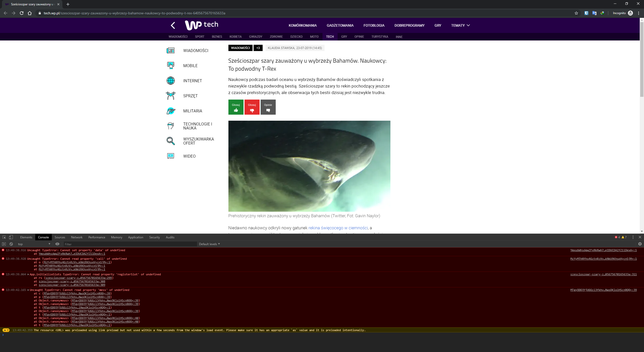The height and width of the screenshot is (352, 644).
Task: Click the red thumbs-down Głosuj button
Action: (x=252, y=107)
